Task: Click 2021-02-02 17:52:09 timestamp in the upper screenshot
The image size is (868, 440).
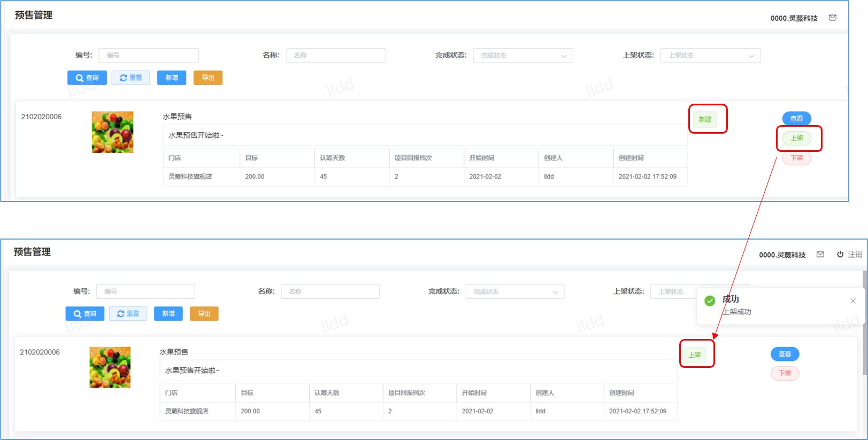Action: click(648, 176)
